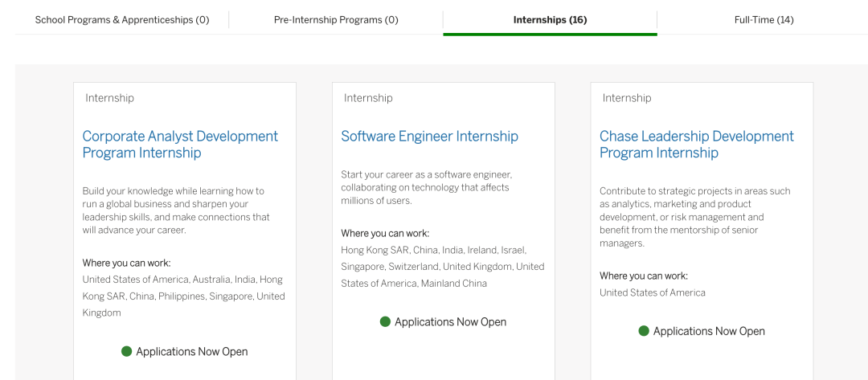Click the Internship label on Chase Leadership card
This screenshot has height=380, width=868.
coord(627,98)
